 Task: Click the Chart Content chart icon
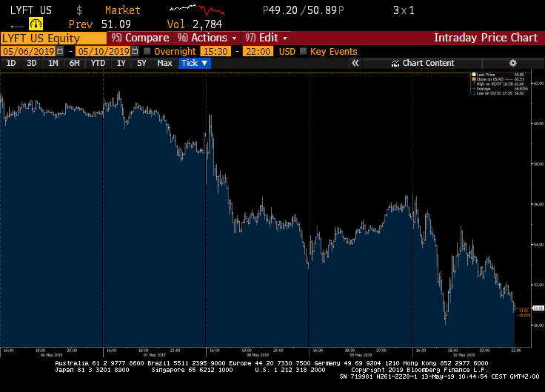[x=395, y=63]
